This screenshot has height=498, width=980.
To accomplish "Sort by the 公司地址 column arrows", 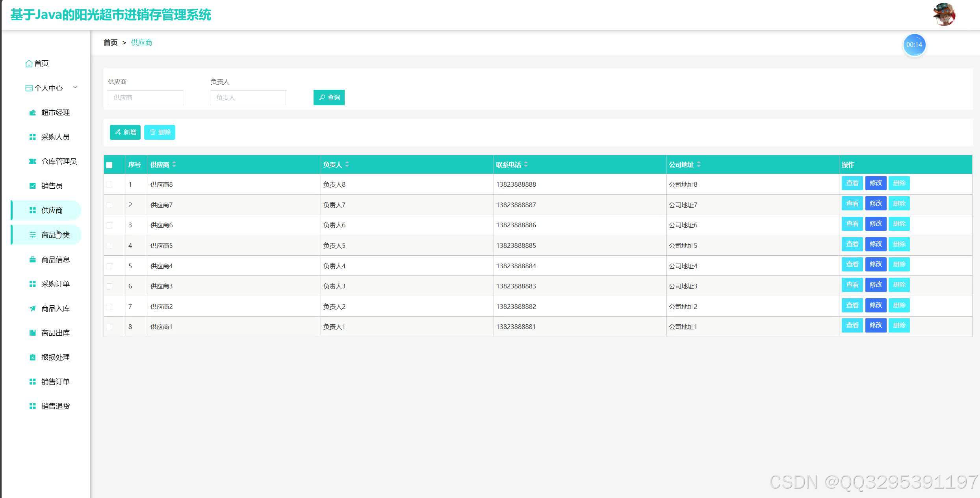I will pos(699,165).
